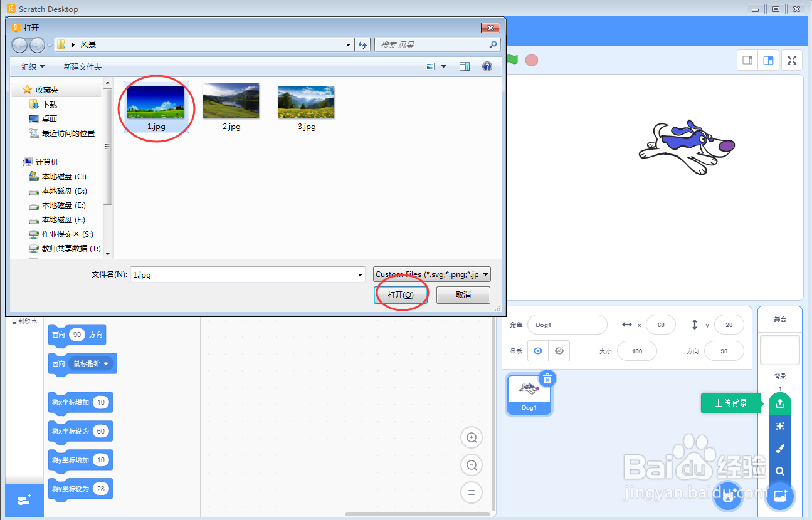Click the 打开(O) button in dialog

click(x=400, y=295)
